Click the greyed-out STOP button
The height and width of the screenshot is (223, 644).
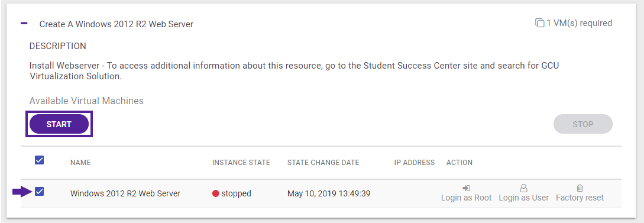pyautogui.click(x=583, y=124)
